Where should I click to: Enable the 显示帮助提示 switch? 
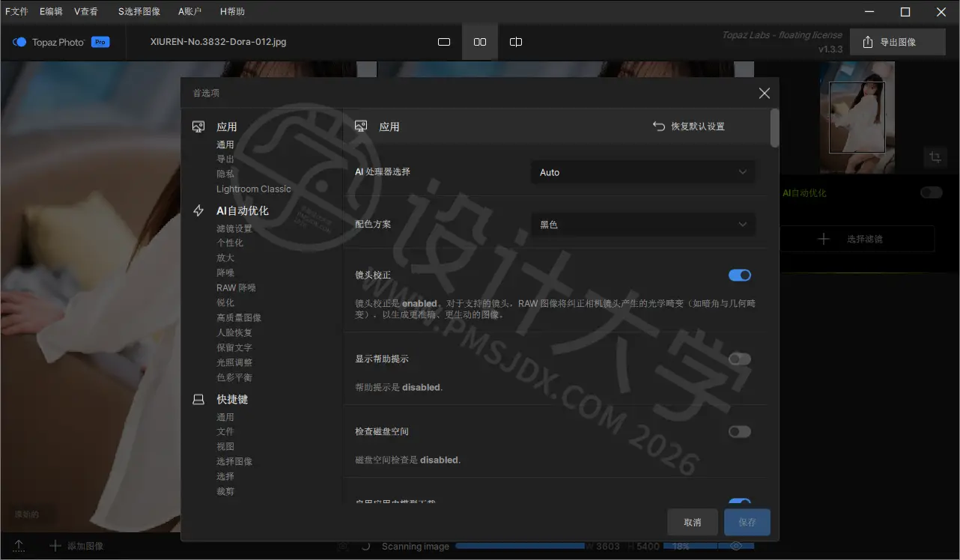(x=740, y=359)
